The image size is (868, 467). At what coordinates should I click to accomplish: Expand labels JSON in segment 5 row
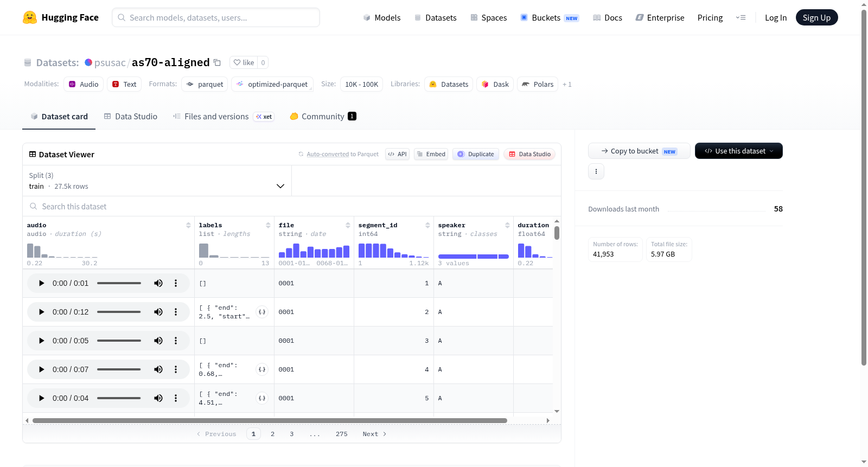click(262, 398)
